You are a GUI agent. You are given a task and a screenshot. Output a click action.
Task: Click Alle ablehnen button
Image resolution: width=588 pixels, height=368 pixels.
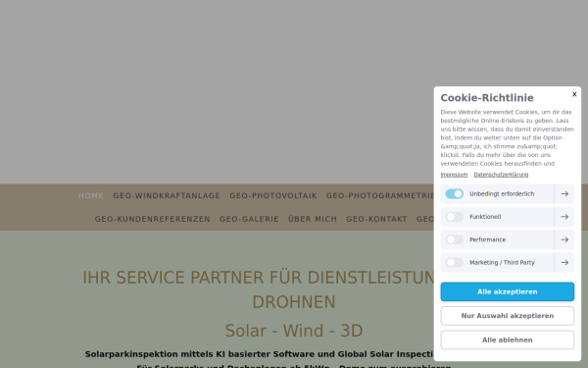pos(507,340)
